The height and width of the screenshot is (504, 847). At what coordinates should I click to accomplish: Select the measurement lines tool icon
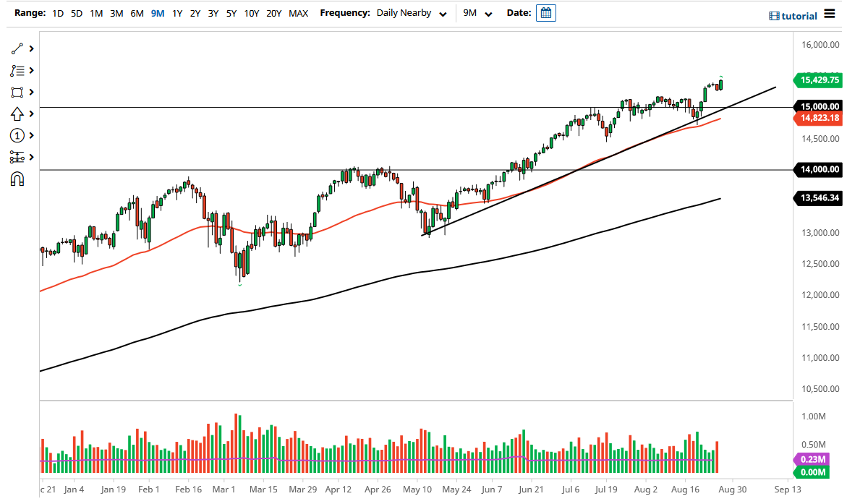(x=17, y=158)
